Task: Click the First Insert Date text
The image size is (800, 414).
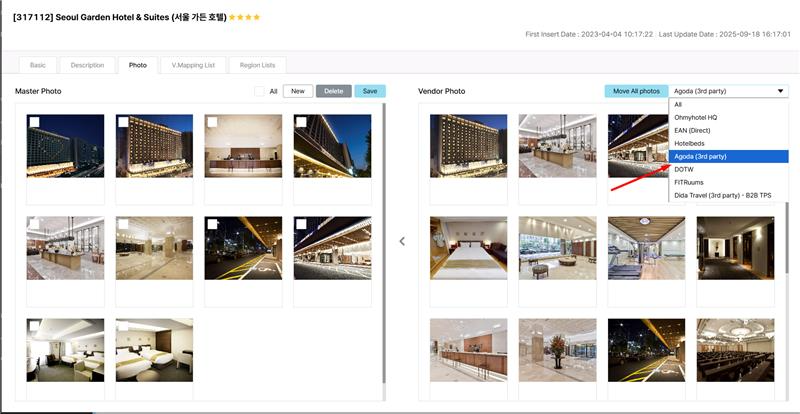Action: (589, 34)
